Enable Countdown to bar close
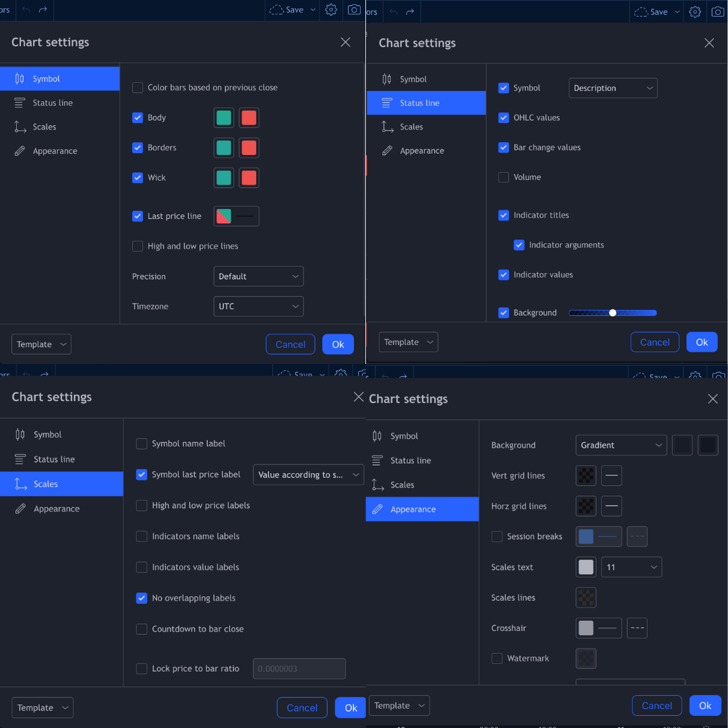Viewport: 728px width, 728px height. pyautogui.click(x=142, y=629)
